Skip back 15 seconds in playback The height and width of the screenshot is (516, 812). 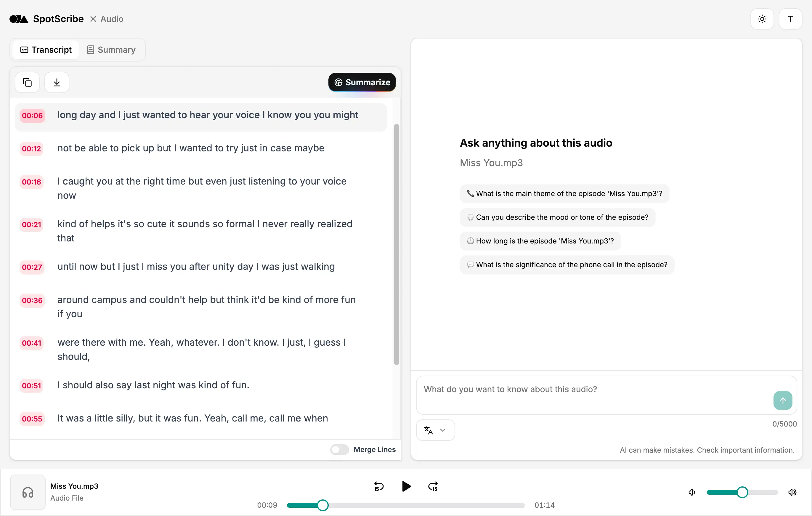[x=379, y=486]
